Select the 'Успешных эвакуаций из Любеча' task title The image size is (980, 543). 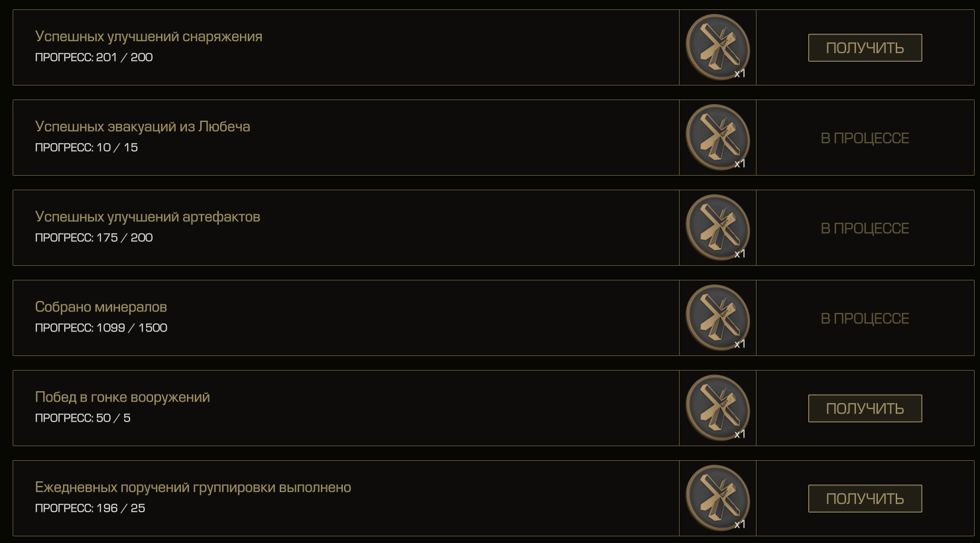tap(143, 127)
